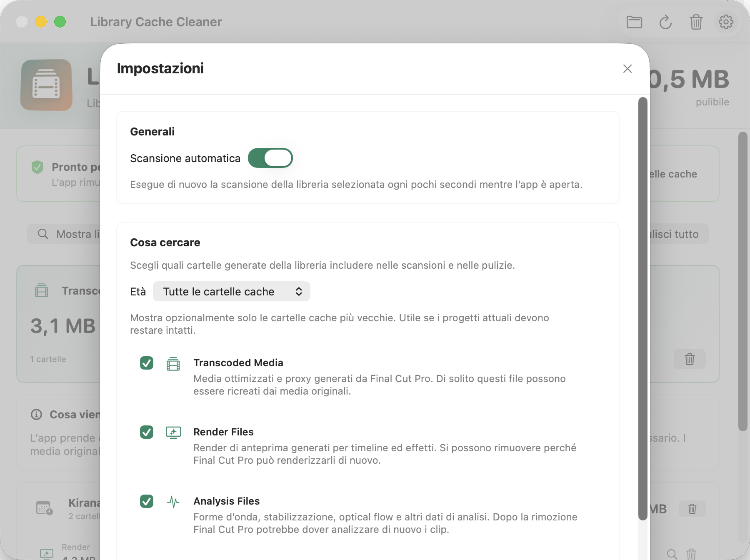
Task: Click the monitor sparkle icon beside Render Files
Action: click(x=173, y=432)
